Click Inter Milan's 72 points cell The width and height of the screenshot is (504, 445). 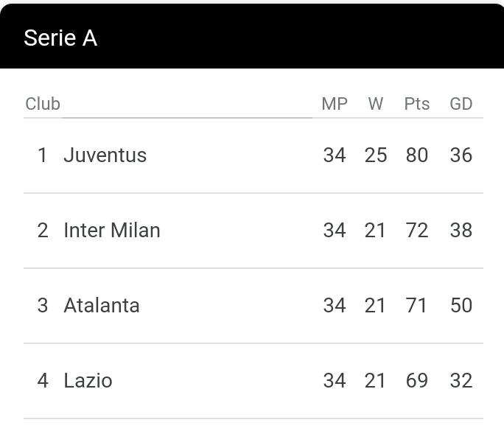pyautogui.click(x=417, y=231)
